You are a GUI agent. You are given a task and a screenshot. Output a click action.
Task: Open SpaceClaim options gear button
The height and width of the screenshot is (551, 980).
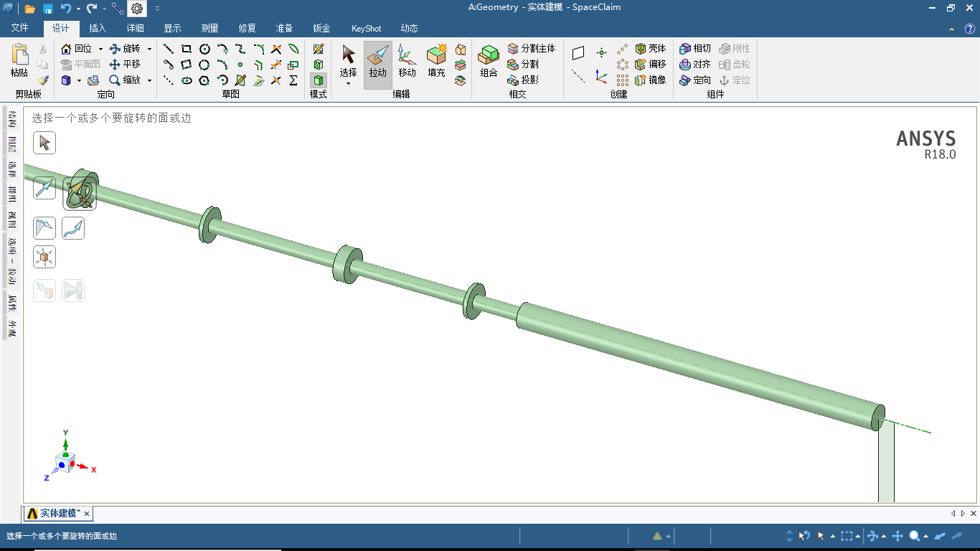[x=137, y=9]
